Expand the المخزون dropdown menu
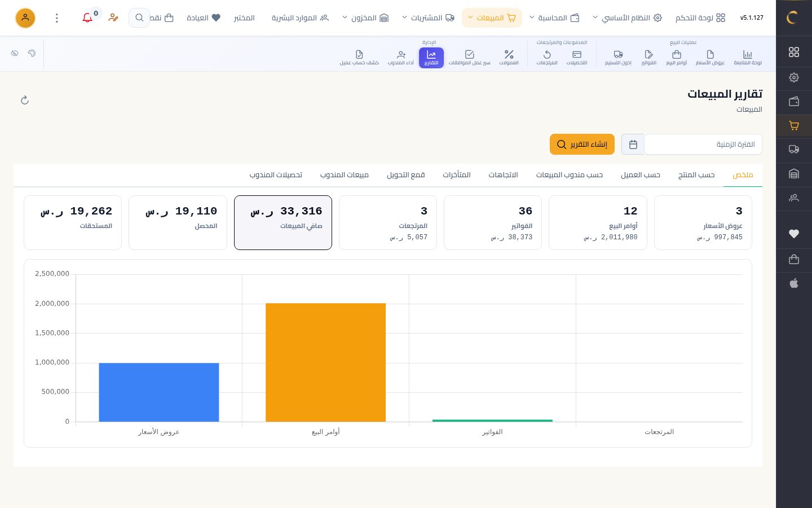The width and height of the screenshot is (812, 508). 365,18
